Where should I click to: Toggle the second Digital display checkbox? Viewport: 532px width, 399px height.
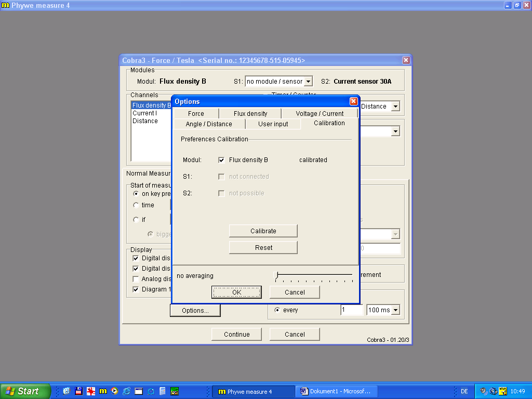tap(136, 269)
